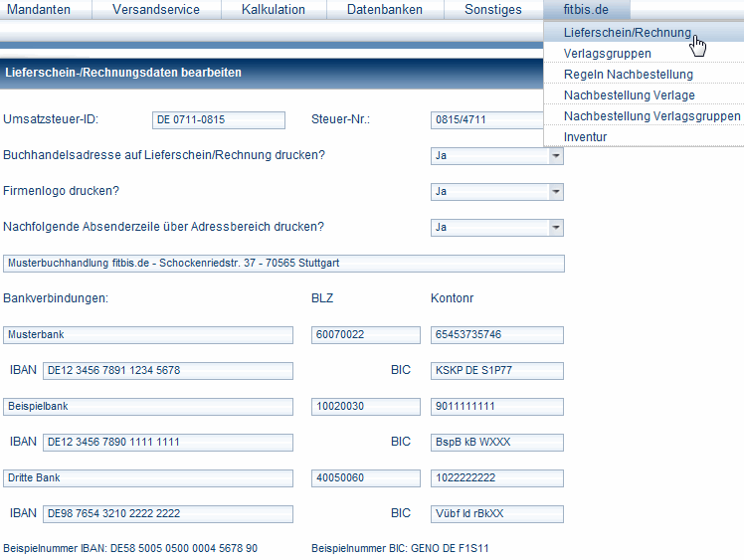Screen dimensions: 744x560
Task: Open the Versandservice menu
Action: [x=156, y=10]
